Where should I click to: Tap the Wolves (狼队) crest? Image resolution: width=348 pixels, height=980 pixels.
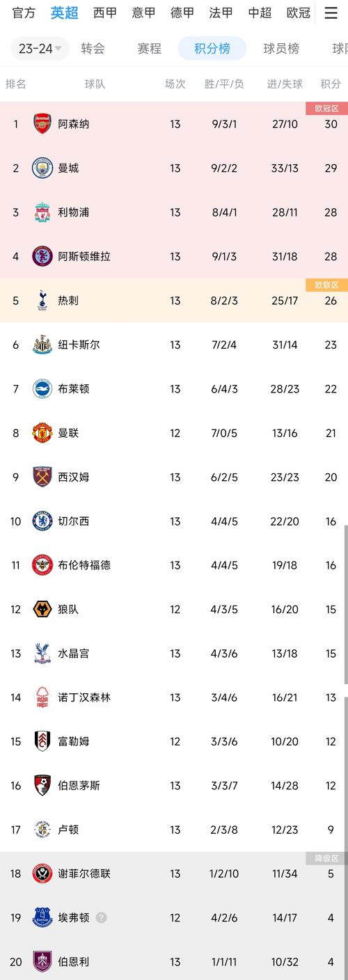tap(42, 609)
